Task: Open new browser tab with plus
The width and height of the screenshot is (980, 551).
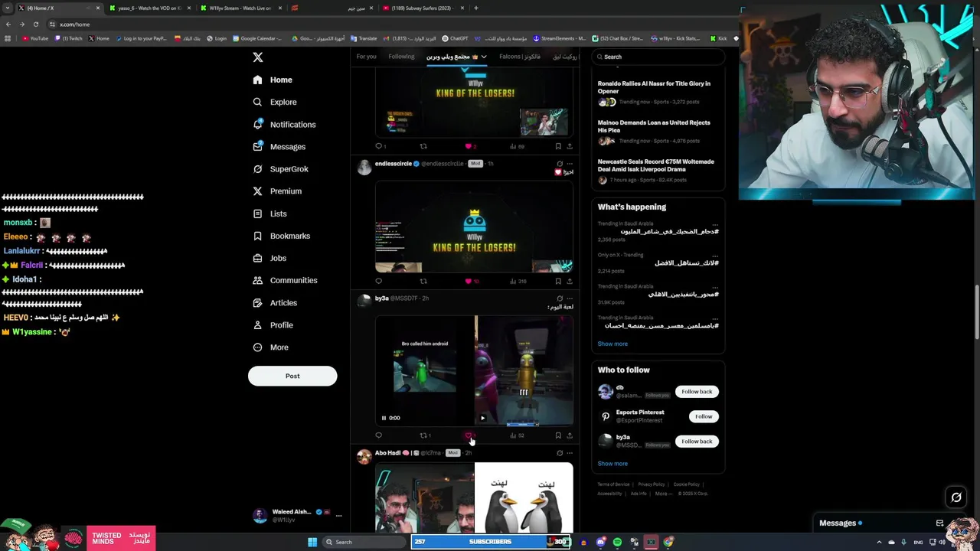Action: coord(475,8)
